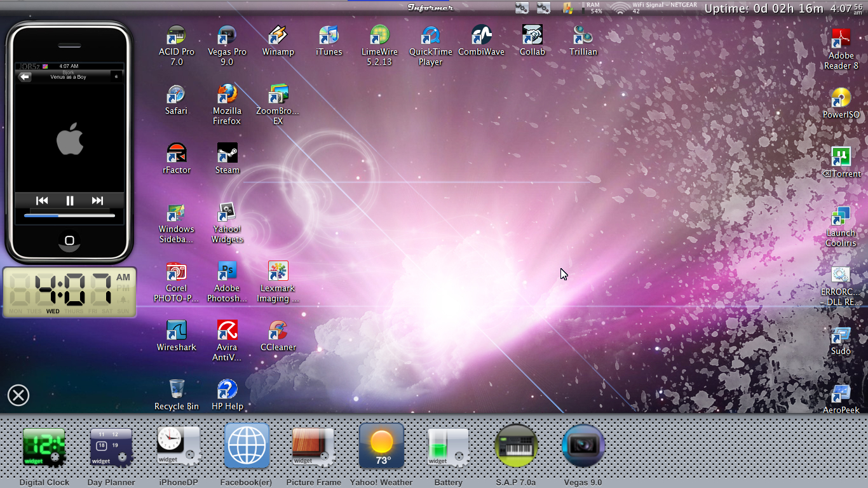Pause playback on iPhone widget
Image resolution: width=868 pixels, height=488 pixels.
[70, 201]
